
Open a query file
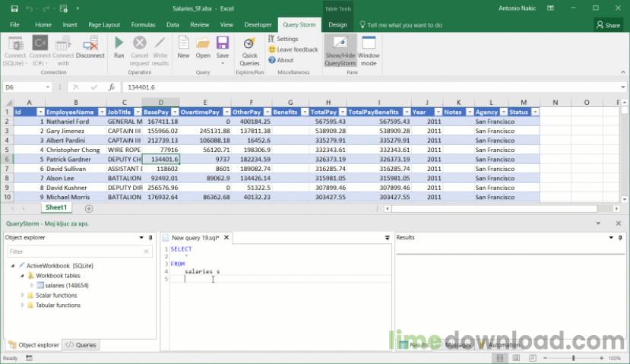click(203, 47)
